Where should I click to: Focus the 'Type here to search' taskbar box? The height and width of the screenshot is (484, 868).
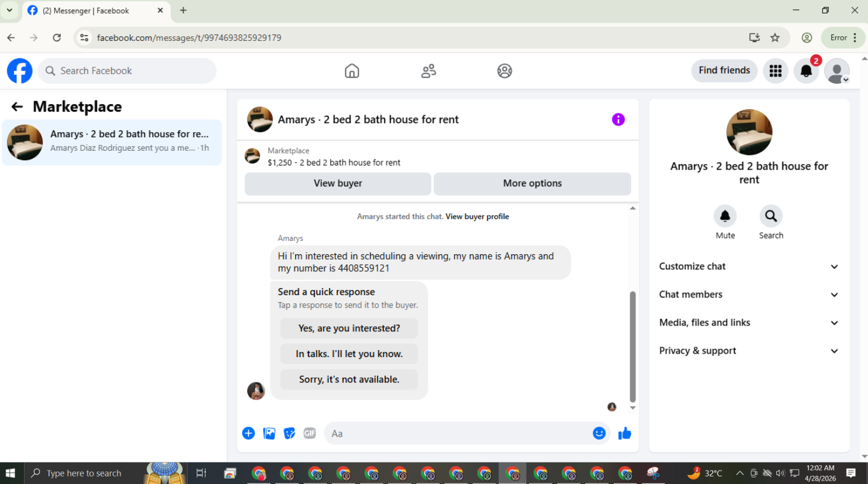coord(83,473)
